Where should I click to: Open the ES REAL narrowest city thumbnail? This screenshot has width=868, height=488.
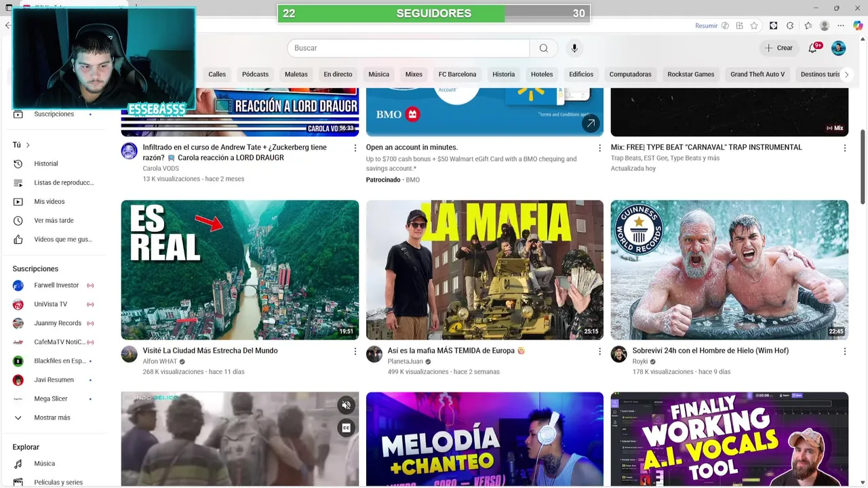[x=240, y=270]
